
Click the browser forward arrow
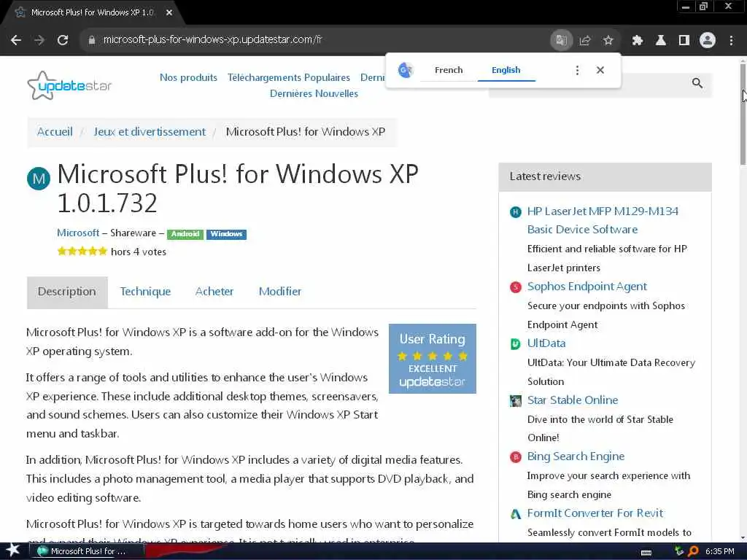[39, 40]
